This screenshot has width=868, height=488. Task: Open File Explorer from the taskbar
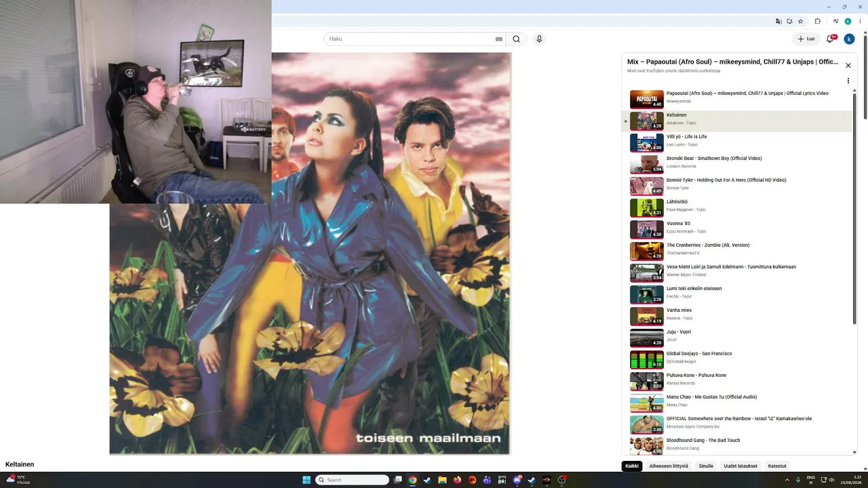click(442, 480)
